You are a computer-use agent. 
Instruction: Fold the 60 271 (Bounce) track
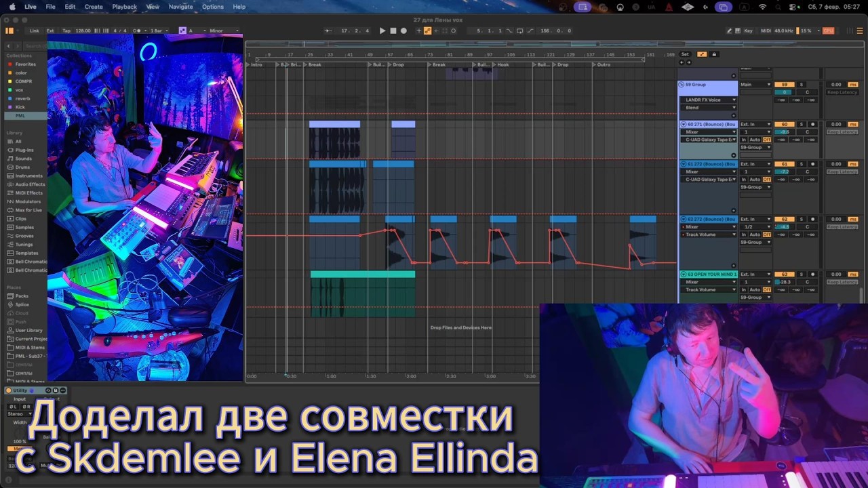point(684,124)
